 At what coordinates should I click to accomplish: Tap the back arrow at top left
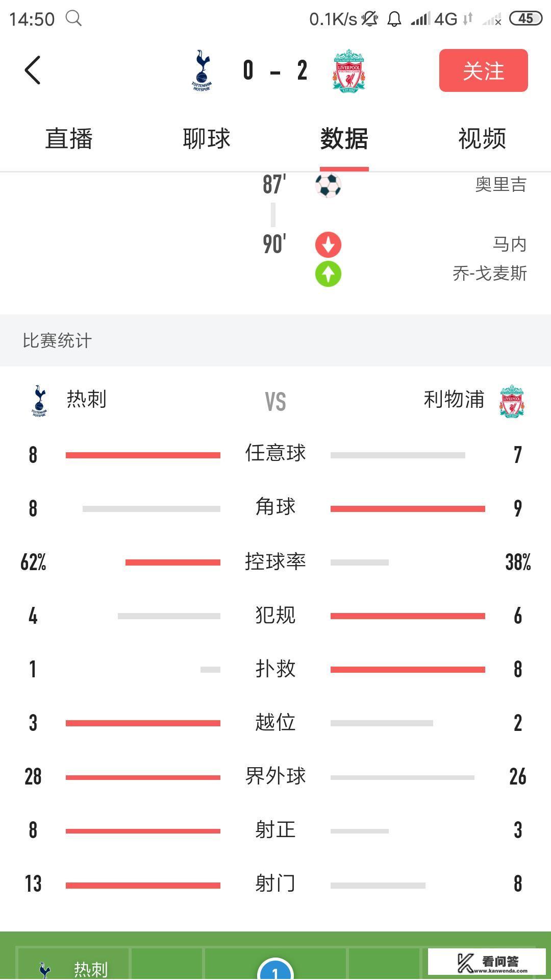pos(32,70)
